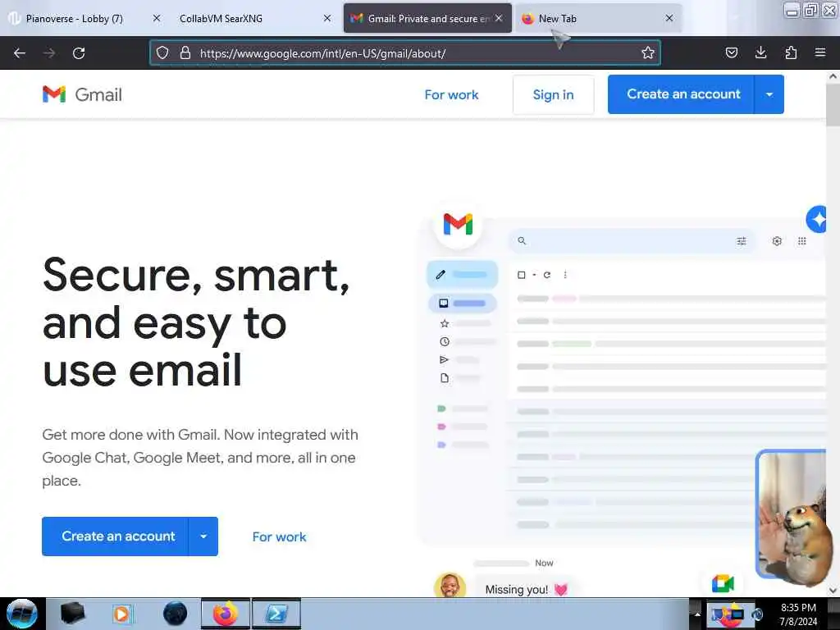
Task: Open the For work link below headline
Action: 279,536
